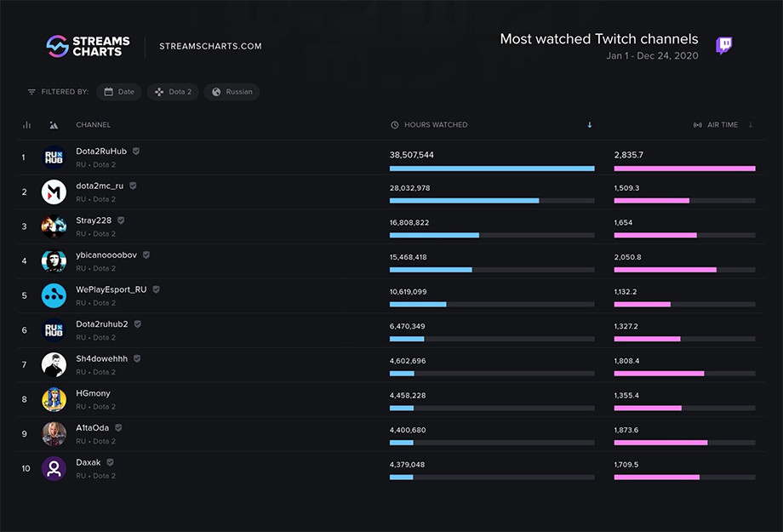This screenshot has width=783, height=532.
Task: Sort by Hours Watched using blue arrow
Action: click(x=590, y=125)
